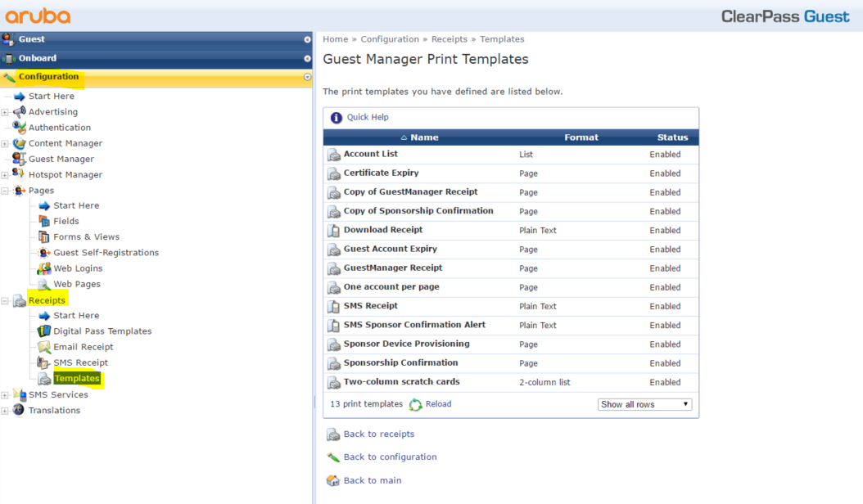Select the Certificate Expiry template row
This screenshot has width=863, height=504.
[x=511, y=173]
